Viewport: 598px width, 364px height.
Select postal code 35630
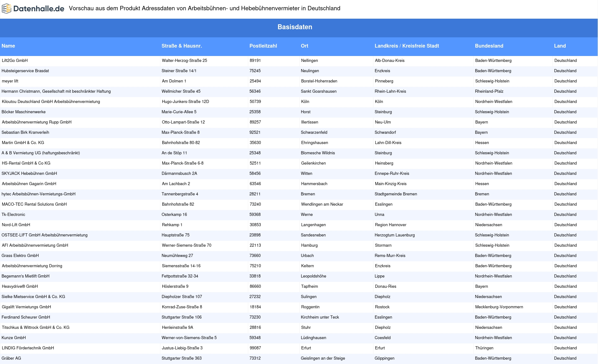click(x=255, y=143)
